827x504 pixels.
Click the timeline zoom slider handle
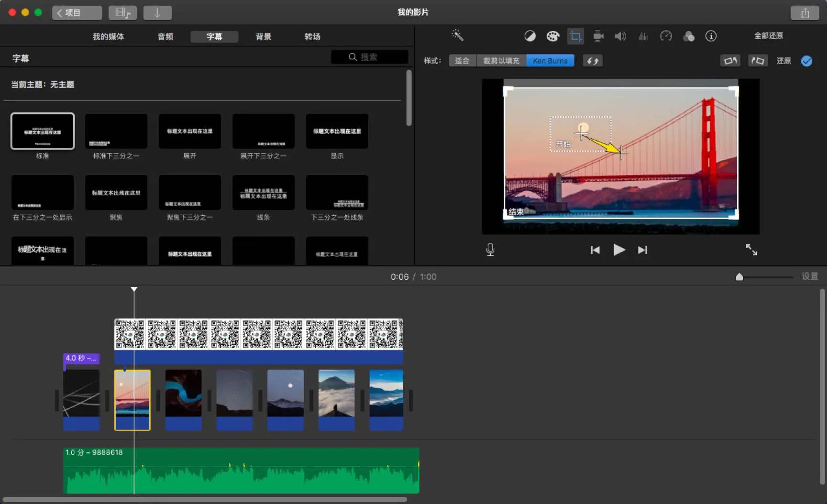coord(739,277)
